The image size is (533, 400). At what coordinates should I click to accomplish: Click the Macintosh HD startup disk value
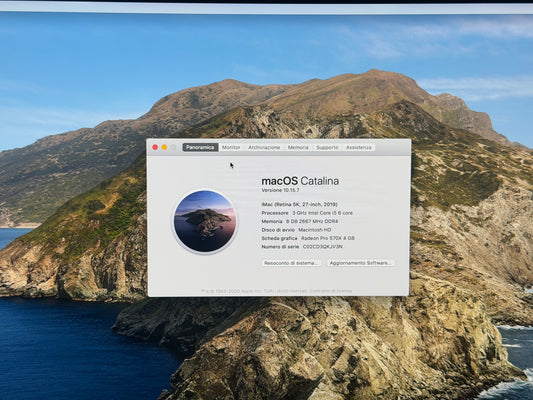point(315,230)
